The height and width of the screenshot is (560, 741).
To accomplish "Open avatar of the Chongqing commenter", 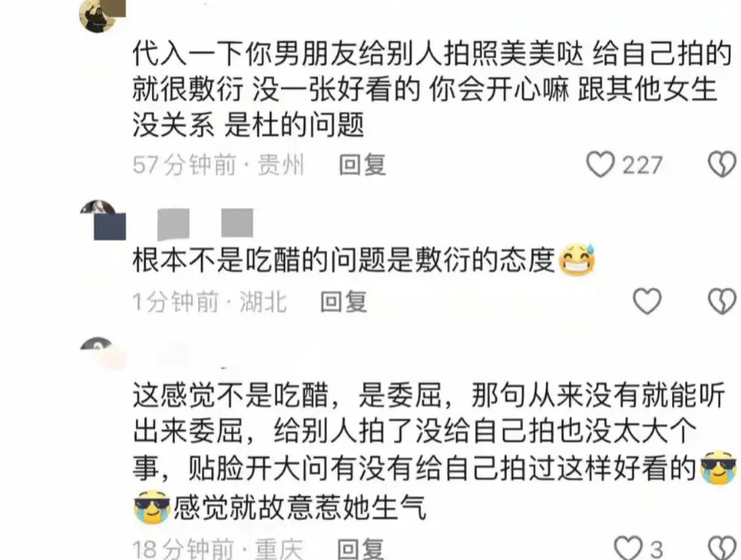I will [x=102, y=352].
